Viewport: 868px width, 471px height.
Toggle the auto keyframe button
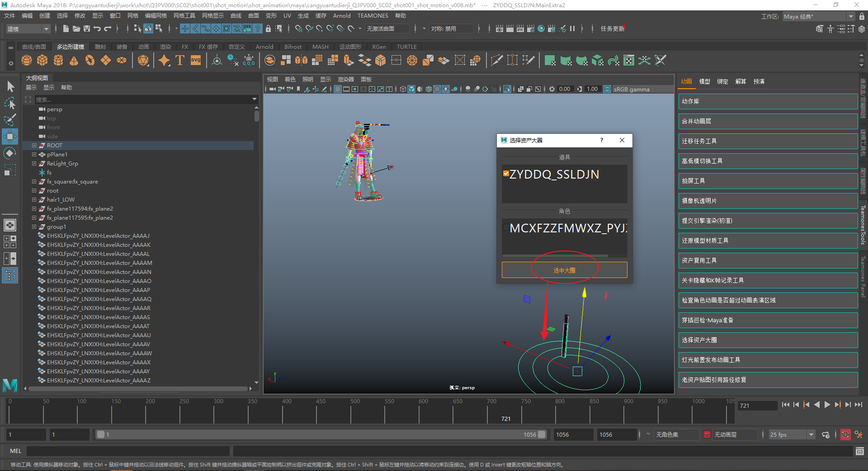(845, 435)
